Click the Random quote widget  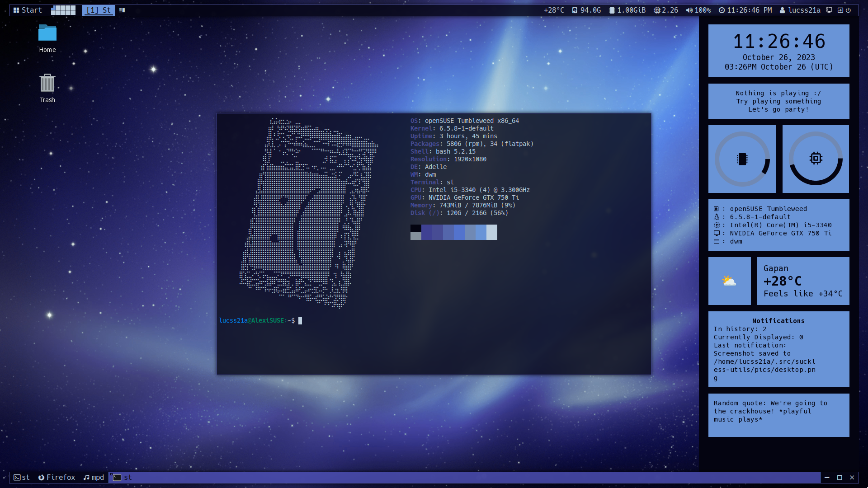coord(778,415)
